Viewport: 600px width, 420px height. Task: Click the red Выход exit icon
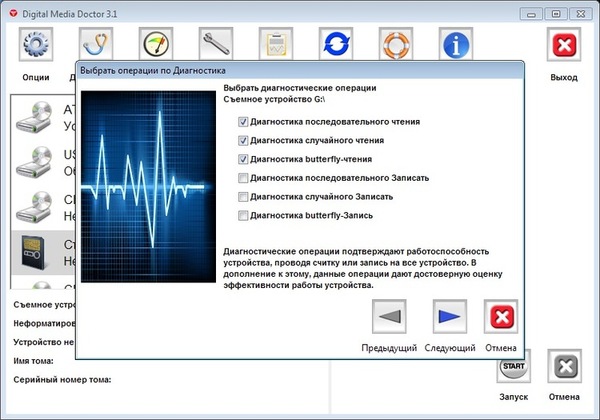564,44
